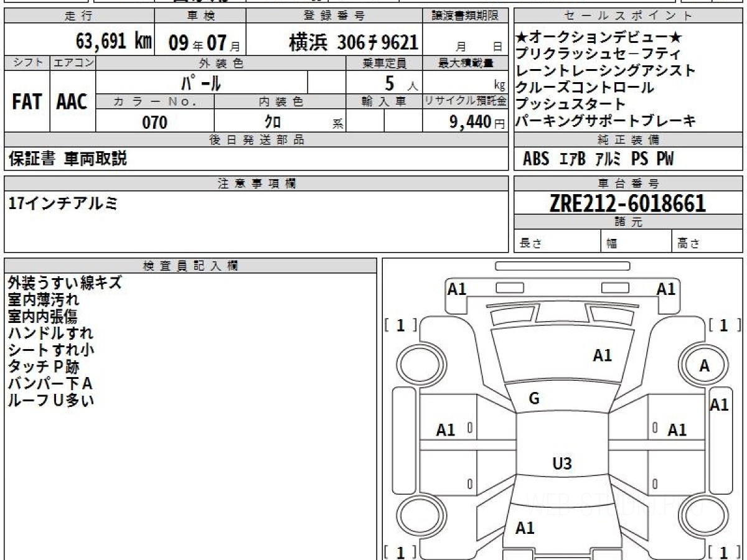Click the プッシュスタート sales point

pyautogui.click(x=570, y=105)
